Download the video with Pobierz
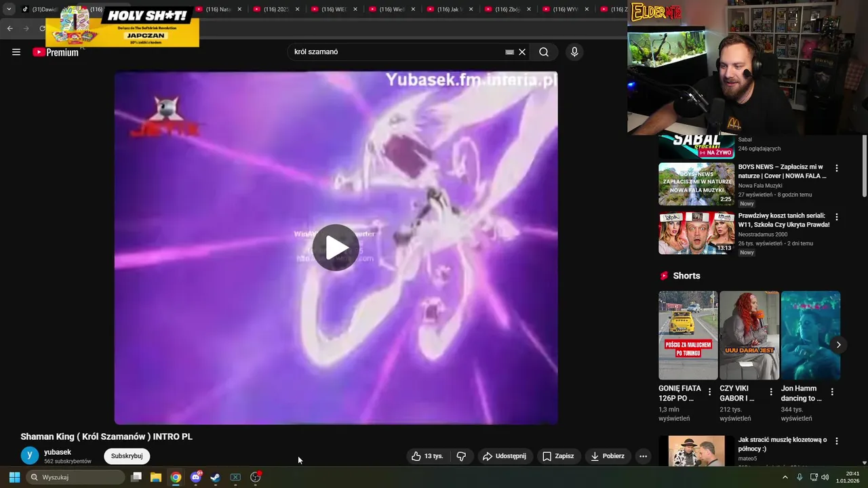The height and width of the screenshot is (488, 868). pyautogui.click(x=608, y=456)
